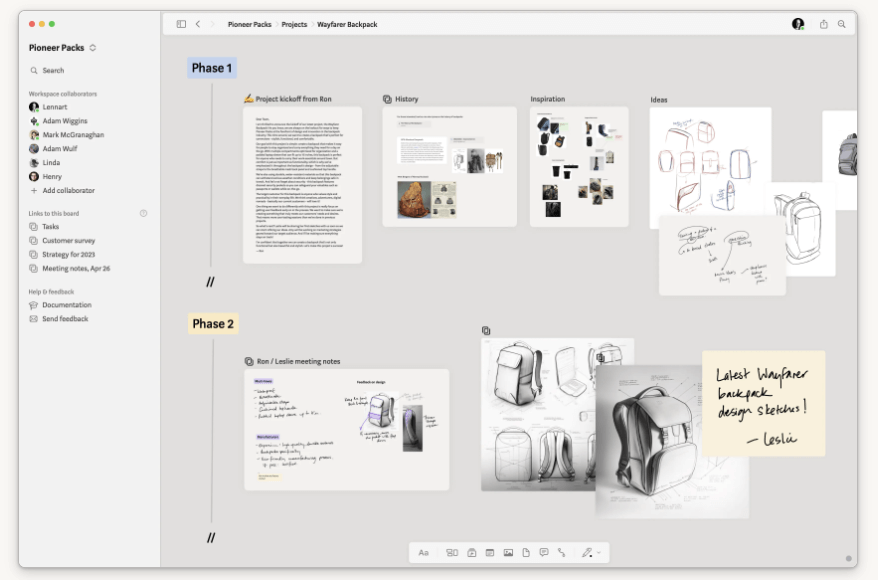This screenshot has height=580, width=878.
Task: Select Leslie's yellow sticky note
Action: 763,404
